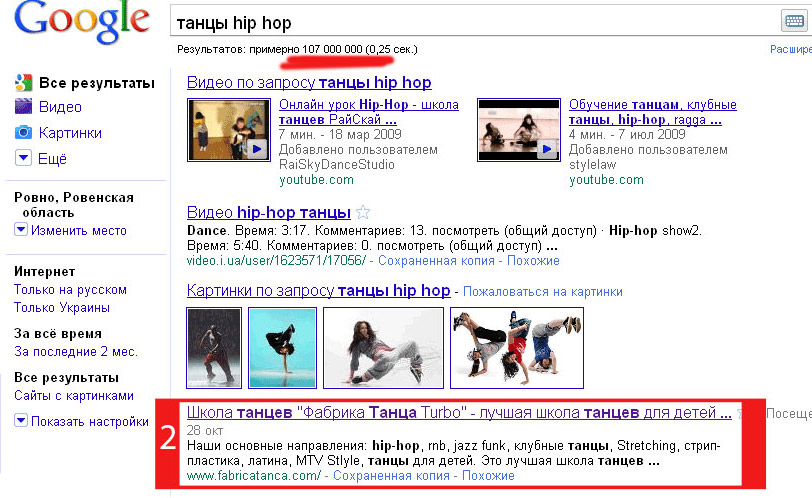Filter results by Только на русском
The image size is (812, 498).
70,290
